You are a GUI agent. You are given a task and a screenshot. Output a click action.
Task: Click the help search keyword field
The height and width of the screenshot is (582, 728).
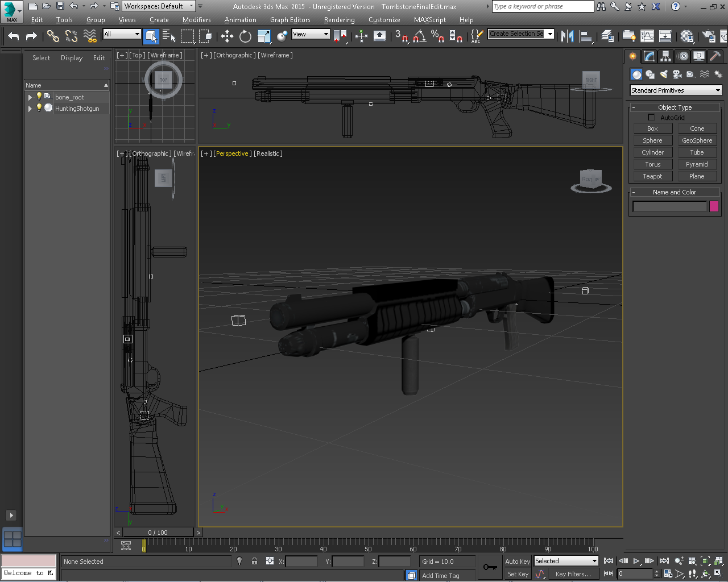pos(543,6)
